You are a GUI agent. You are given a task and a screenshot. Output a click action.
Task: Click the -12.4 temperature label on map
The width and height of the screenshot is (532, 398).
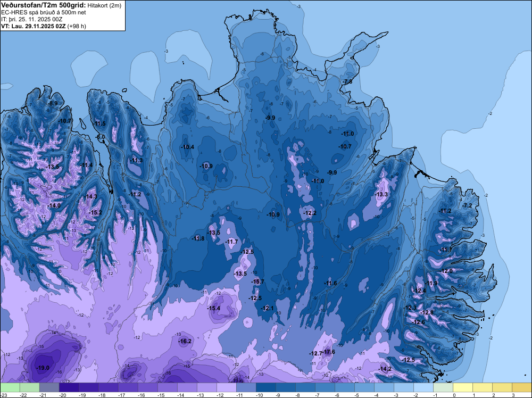419,291
